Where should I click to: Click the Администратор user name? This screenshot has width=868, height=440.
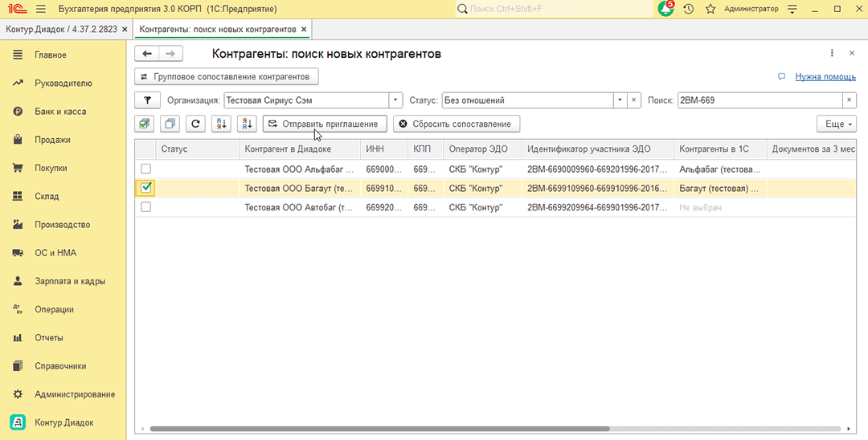[x=751, y=9]
